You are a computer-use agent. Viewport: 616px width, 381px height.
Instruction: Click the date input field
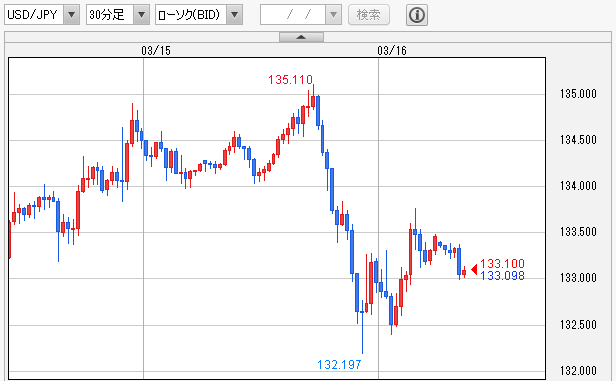[293, 15]
